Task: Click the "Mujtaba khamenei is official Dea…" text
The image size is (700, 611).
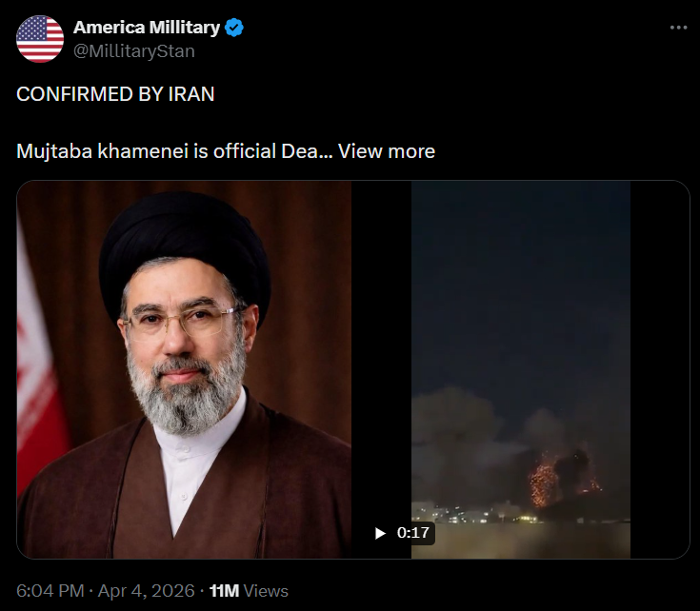Action: coord(173,150)
